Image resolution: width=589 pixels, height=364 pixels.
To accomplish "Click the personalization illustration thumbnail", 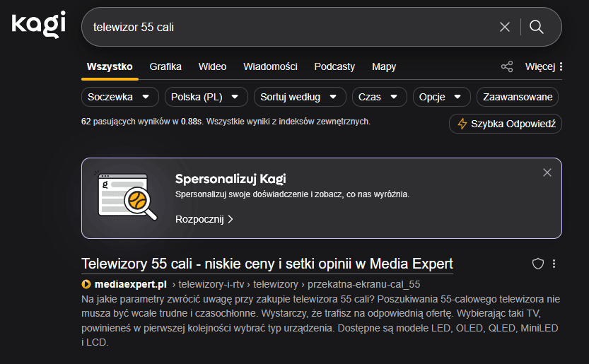I will [x=126, y=196].
